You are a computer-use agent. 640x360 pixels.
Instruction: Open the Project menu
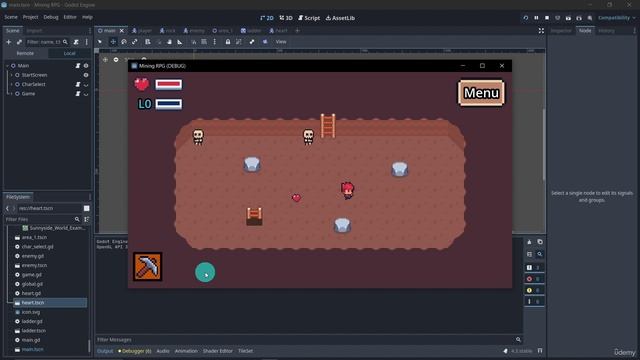click(31, 17)
